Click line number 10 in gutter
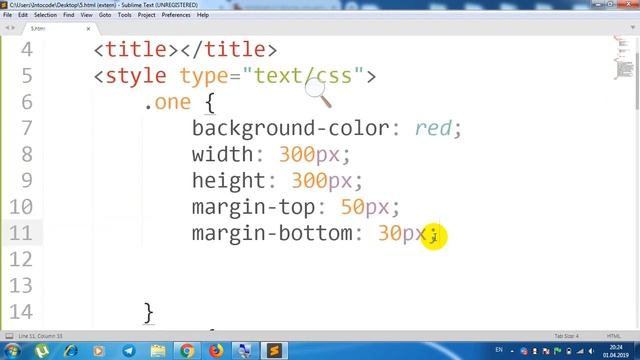The image size is (640, 360). pos(21,207)
